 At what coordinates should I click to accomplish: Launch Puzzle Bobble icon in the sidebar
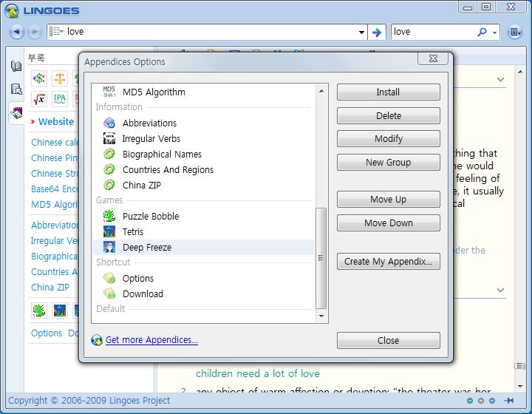click(39, 310)
